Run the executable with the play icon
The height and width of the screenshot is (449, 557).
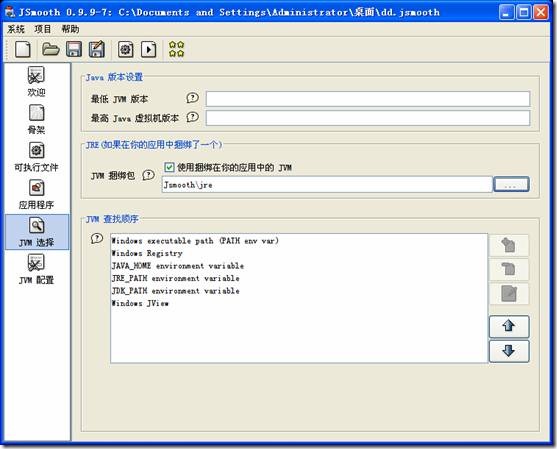148,49
